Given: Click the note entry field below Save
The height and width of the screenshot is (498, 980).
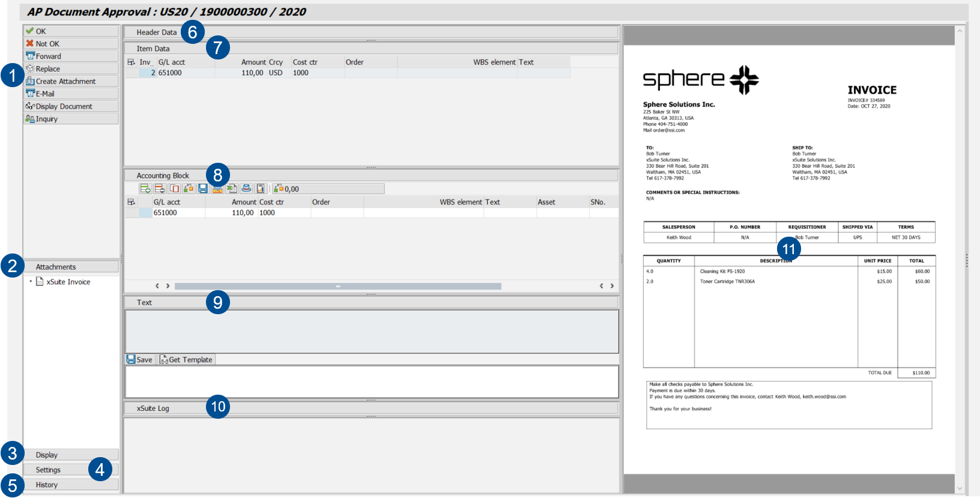Looking at the screenshot, I should point(372,381).
